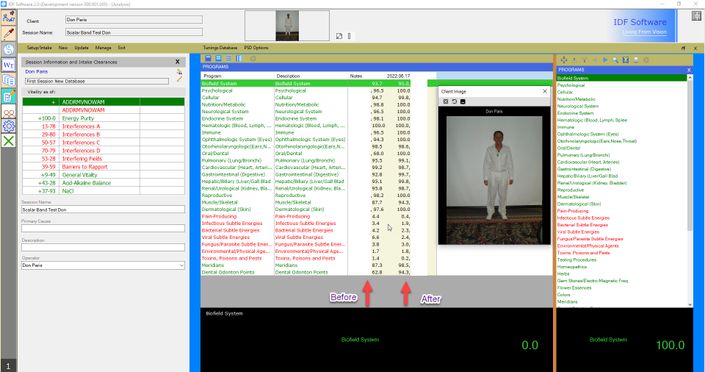Click the top-right grid icon near IDF logo
The image size is (705, 372).
click(x=696, y=16)
